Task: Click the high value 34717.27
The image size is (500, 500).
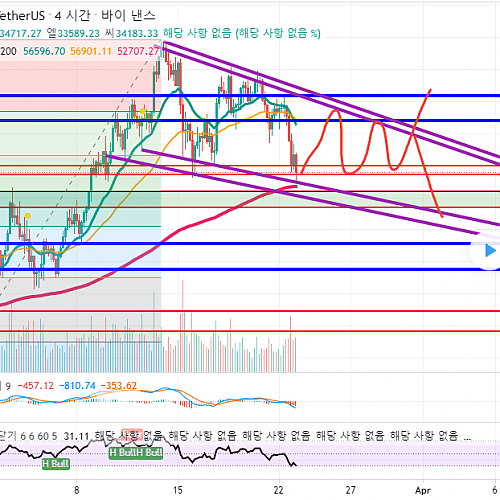Action: 20,33
